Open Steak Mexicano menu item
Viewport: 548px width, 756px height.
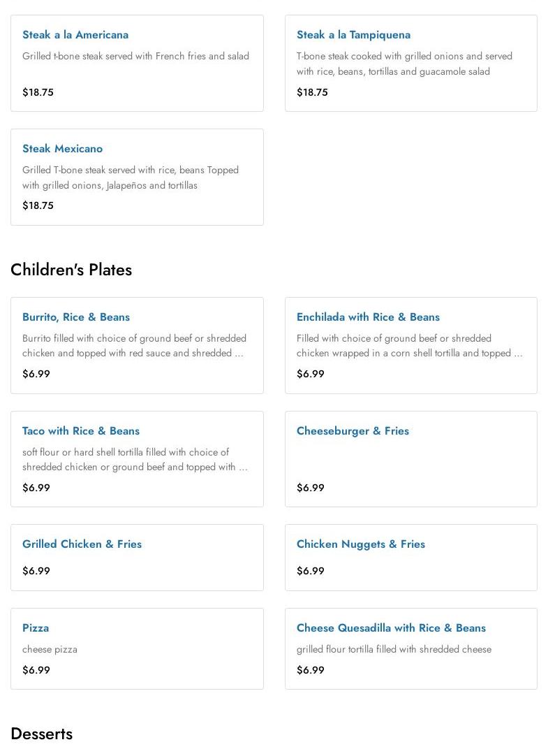[x=62, y=149]
